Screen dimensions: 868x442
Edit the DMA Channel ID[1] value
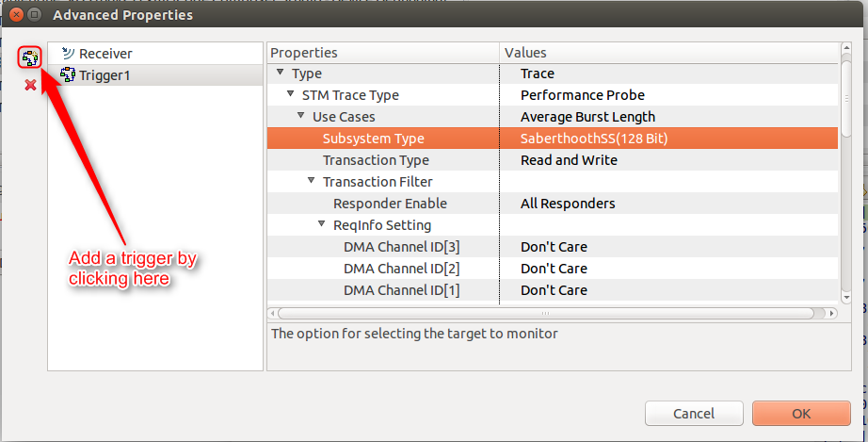(x=668, y=289)
